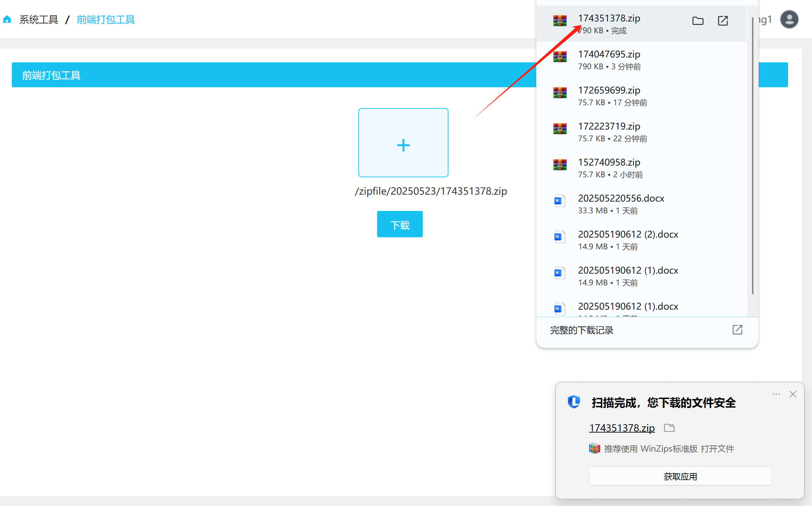Image resolution: width=812 pixels, height=506 pixels.
Task: Open full download history external icon
Action: tap(737, 330)
